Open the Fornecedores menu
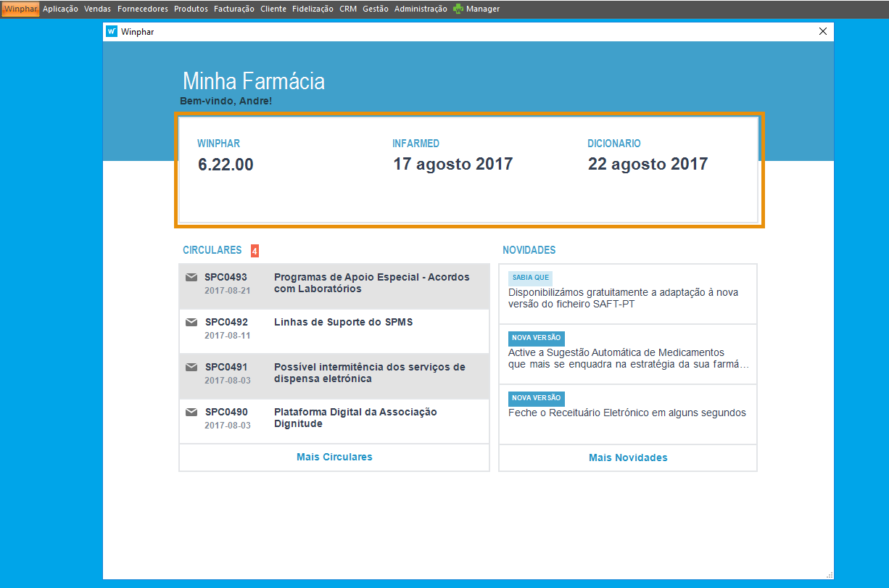 pyautogui.click(x=143, y=9)
